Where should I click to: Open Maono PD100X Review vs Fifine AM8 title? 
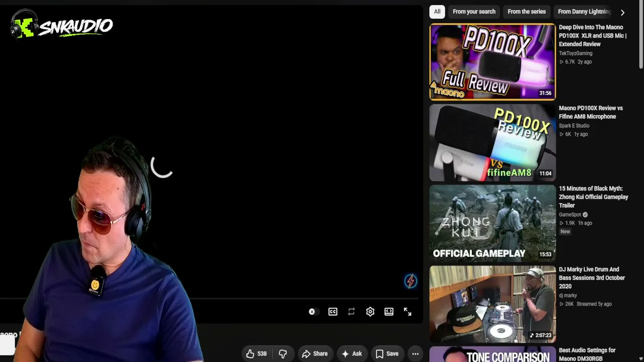point(591,112)
